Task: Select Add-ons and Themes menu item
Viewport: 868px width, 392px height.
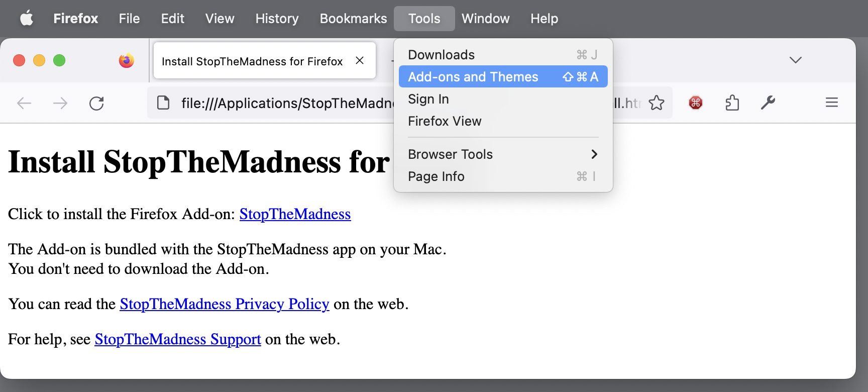Action: [502, 77]
